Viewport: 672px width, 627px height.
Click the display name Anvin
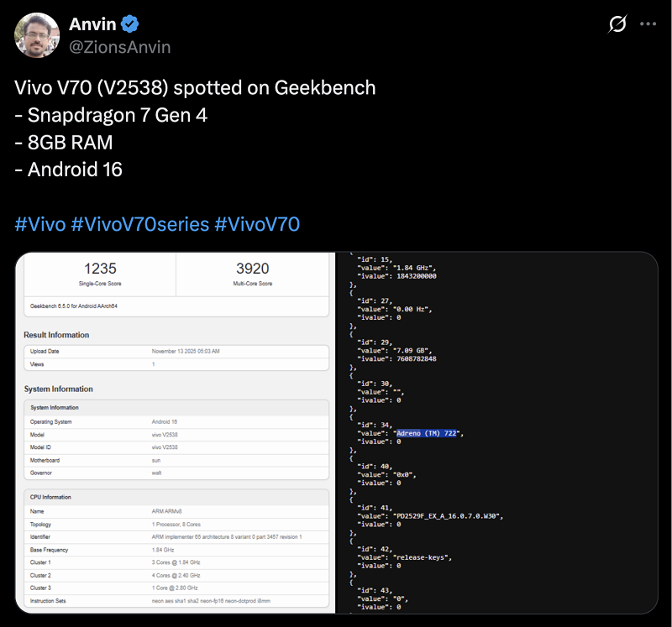[x=94, y=24]
